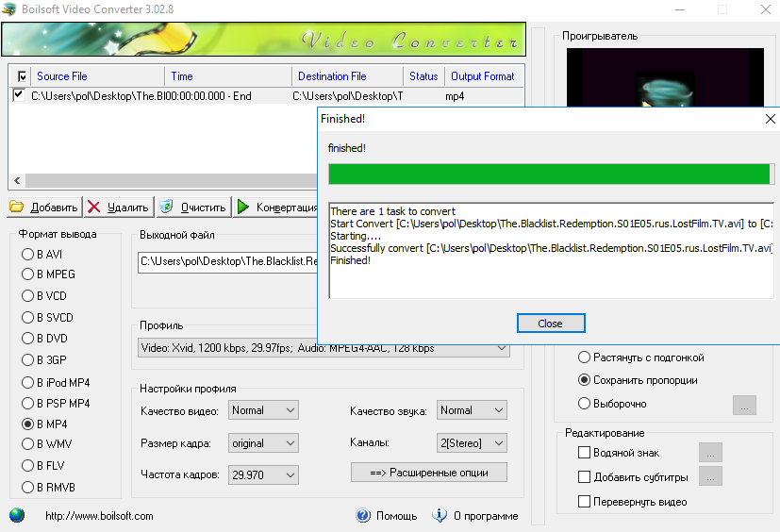Close the Finished! dialog with X
This screenshot has height=532, width=780.
coord(770,119)
